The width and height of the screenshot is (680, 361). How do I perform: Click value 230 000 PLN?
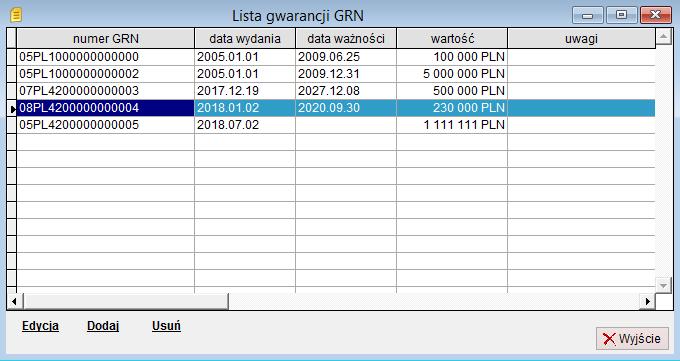pyautogui.click(x=469, y=108)
